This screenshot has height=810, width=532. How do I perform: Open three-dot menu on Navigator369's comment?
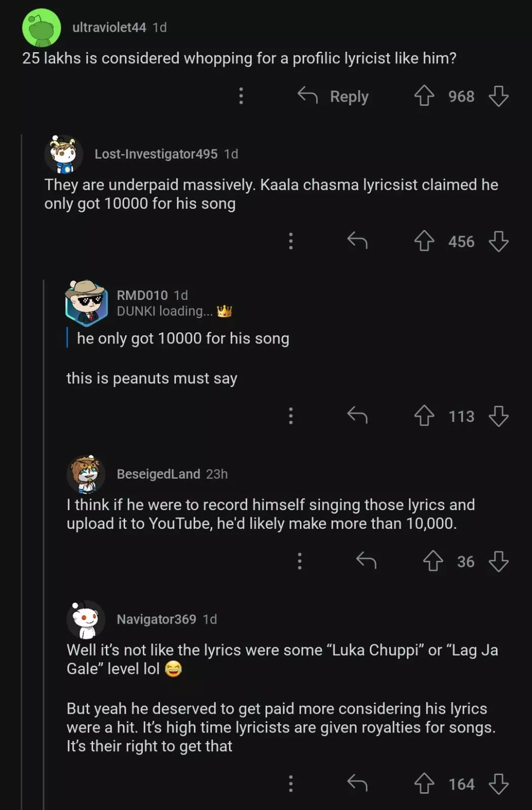point(291,784)
